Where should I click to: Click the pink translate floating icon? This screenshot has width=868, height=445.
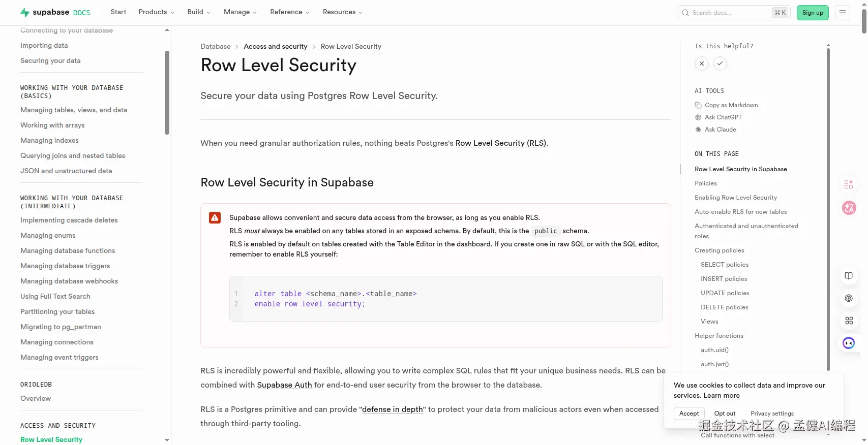[849, 208]
